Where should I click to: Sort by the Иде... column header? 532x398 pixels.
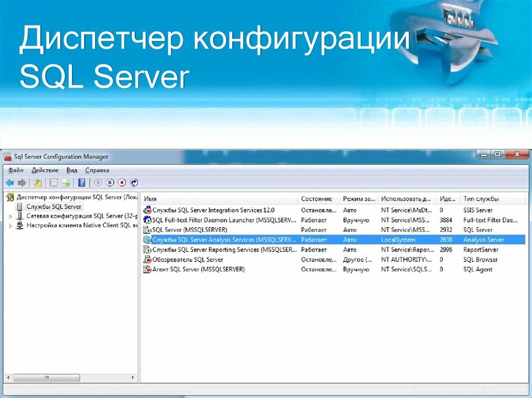[448, 199]
